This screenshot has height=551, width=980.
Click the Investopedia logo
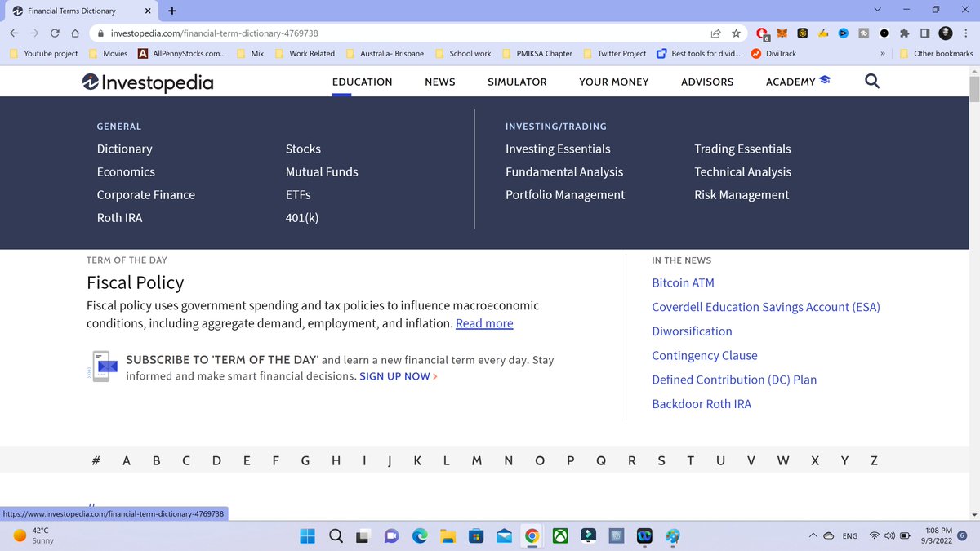[x=148, y=82]
